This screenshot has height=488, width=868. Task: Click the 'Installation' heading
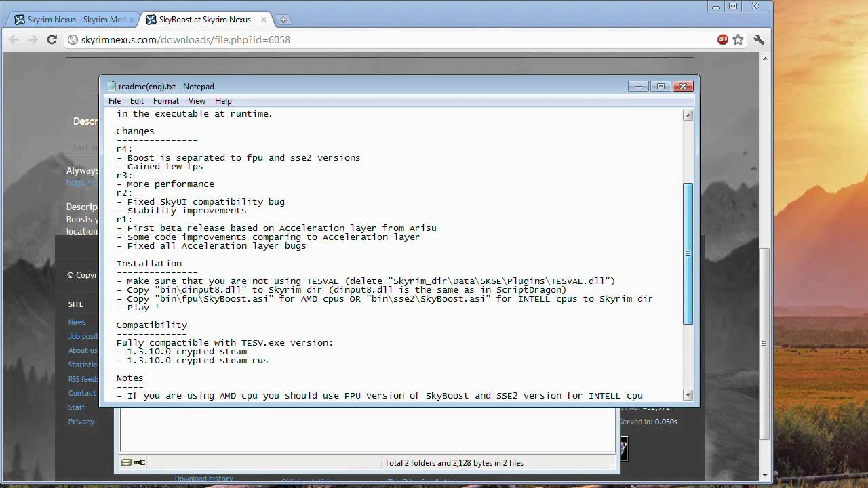(x=149, y=264)
